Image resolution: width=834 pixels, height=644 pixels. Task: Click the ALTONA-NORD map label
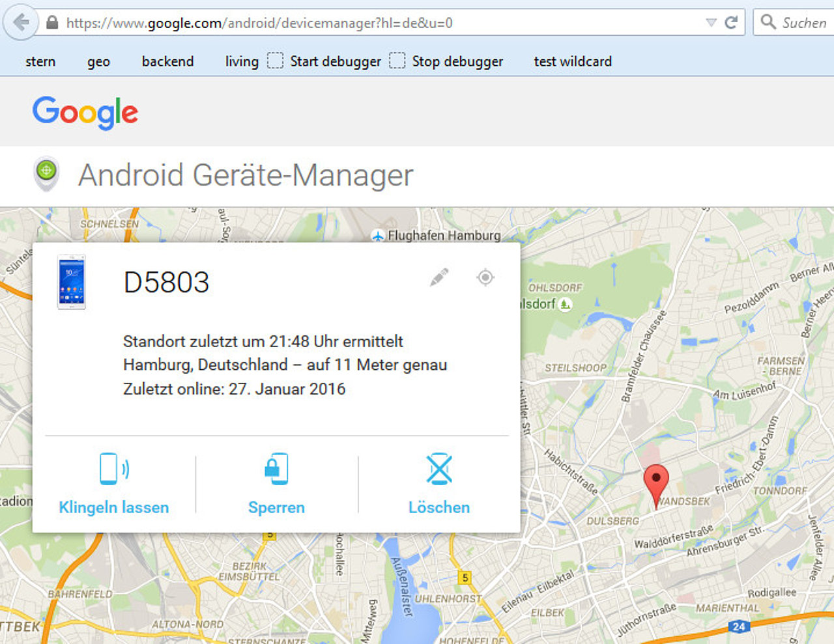[188, 624]
